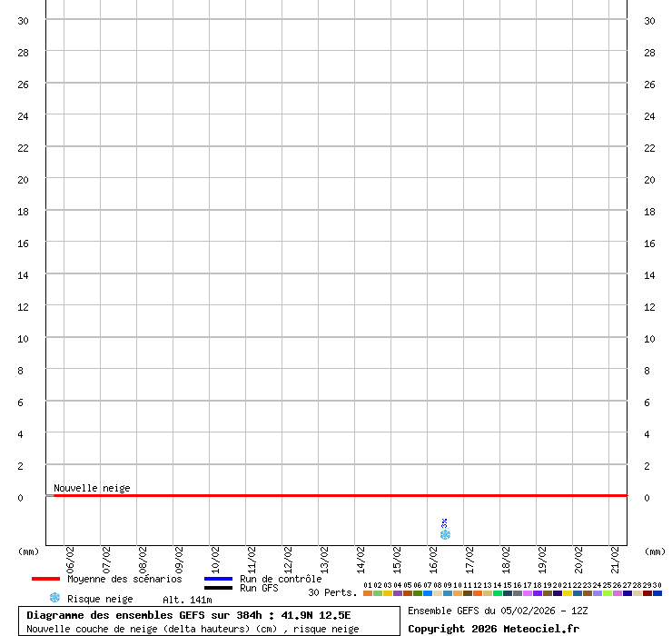Click the Risque neige snowflake legend icon
The image size is (672, 636).
click(x=54, y=598)
